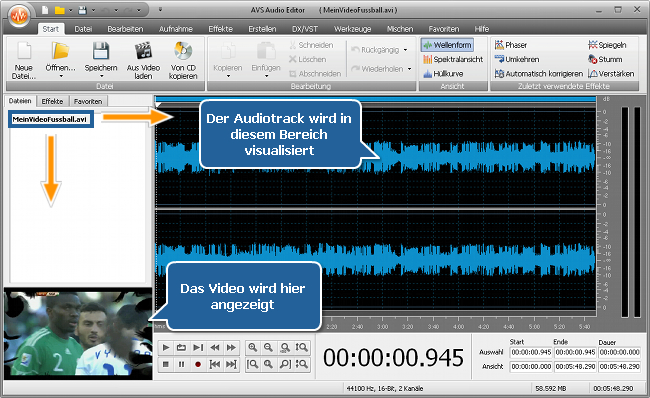Switch to the Favoriten side panel tab
The height and width of the screenshot is (398, 650).
coord(88,101)
